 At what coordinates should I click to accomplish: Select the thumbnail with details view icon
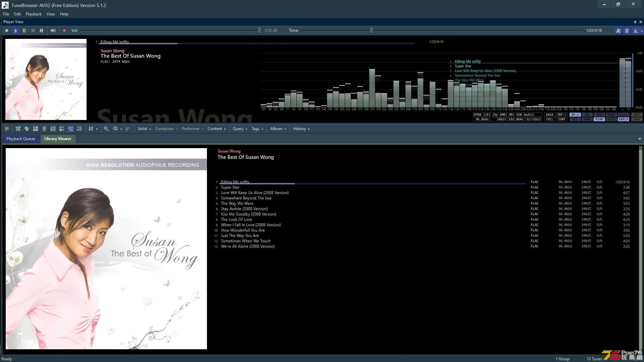coord(62,129)
